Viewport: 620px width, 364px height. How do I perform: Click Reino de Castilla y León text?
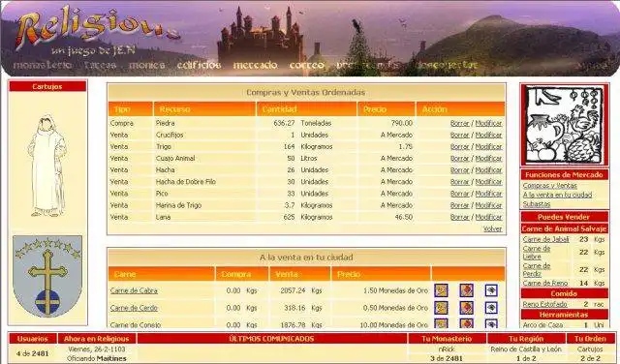click(x=526, y=349)
